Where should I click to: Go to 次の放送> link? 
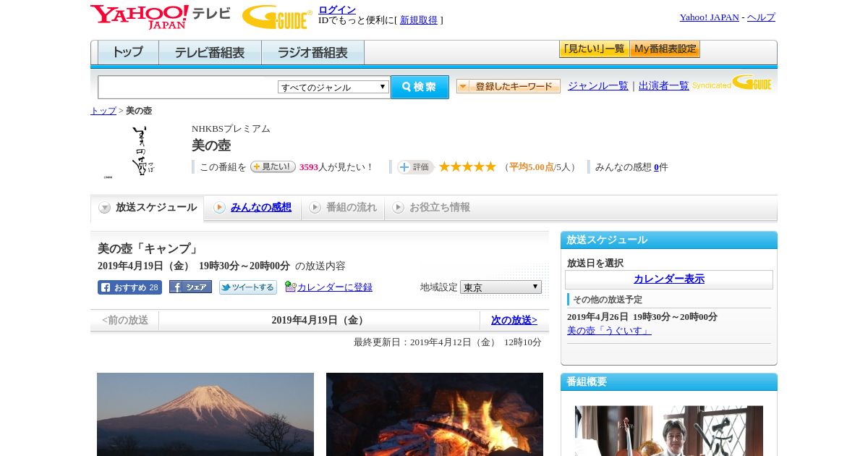[514, 320]
